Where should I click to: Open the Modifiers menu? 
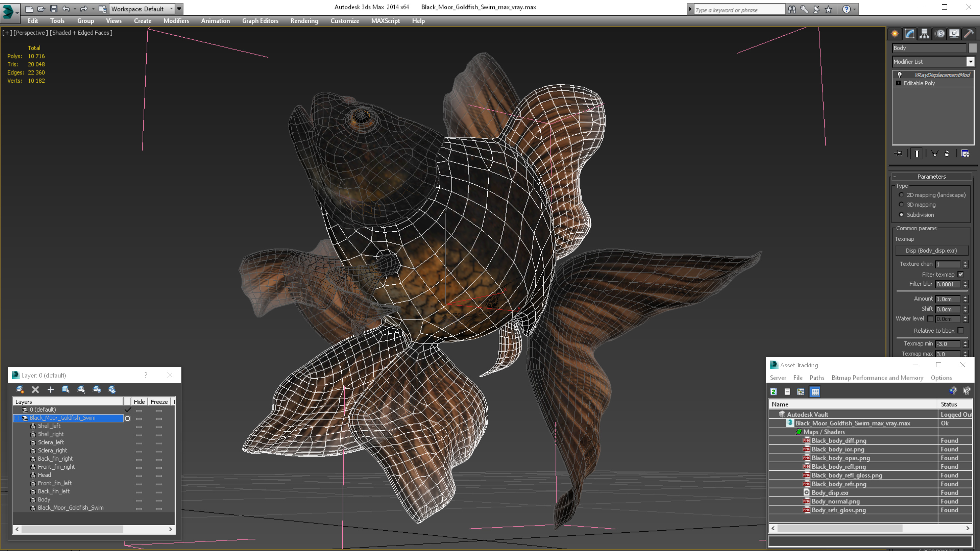pyautogui.click(x=176, y=21)
